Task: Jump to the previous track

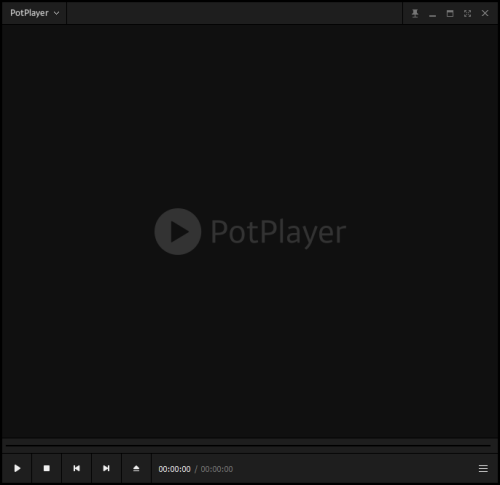Action: (77, 468)
